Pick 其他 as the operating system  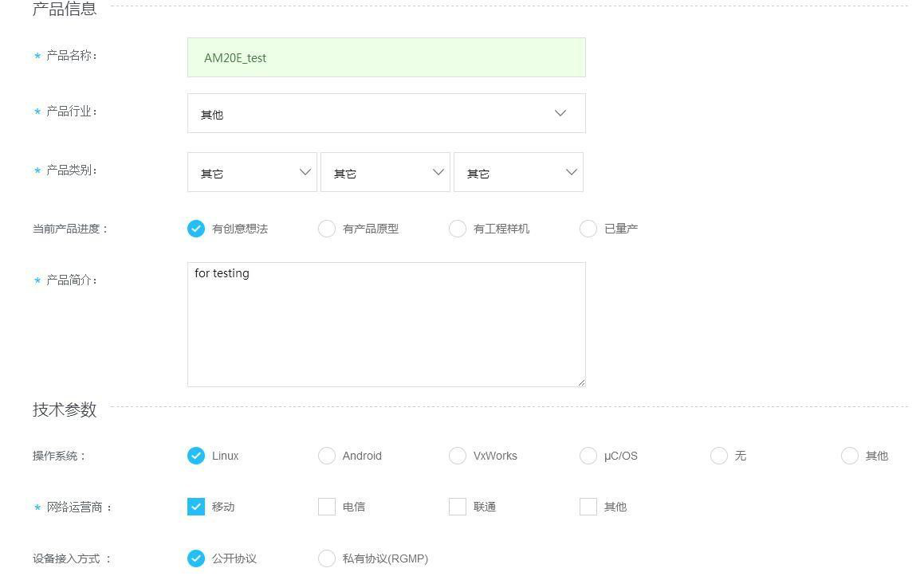click(850, 456)
